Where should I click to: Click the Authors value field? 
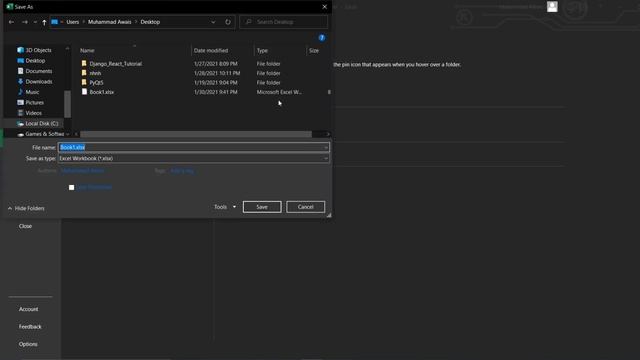coord(82,171)
